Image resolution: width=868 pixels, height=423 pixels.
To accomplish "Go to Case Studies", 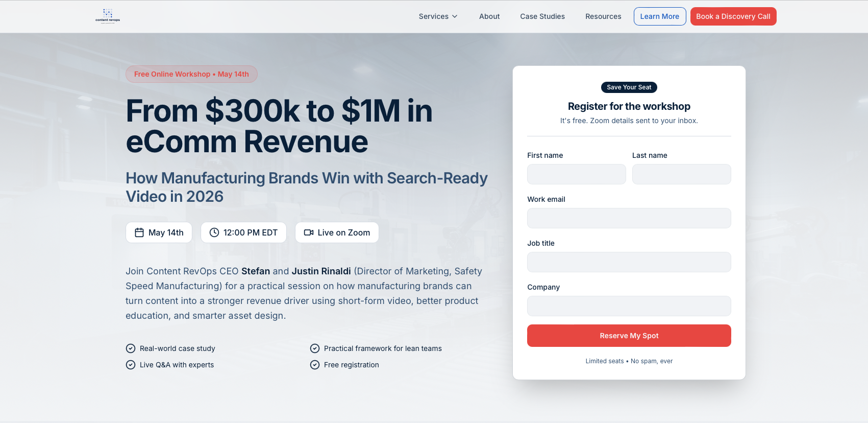I will pos(542,16).
